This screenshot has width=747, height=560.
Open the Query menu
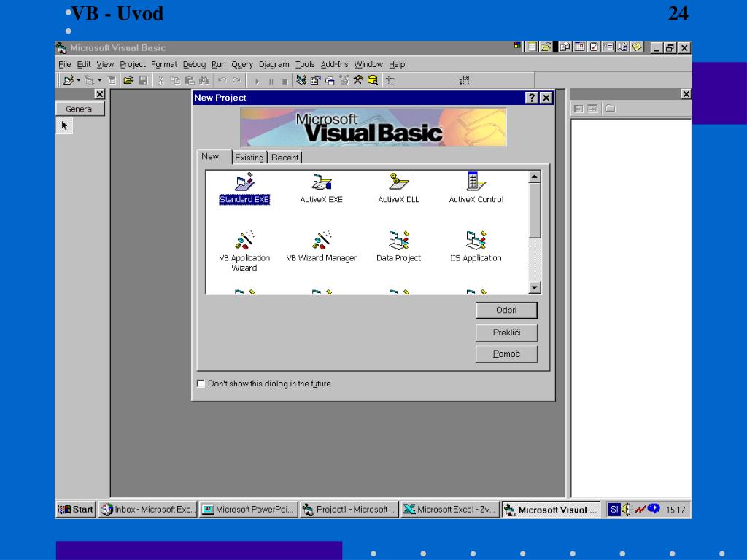pyautogui.click(x=242, y=64)
